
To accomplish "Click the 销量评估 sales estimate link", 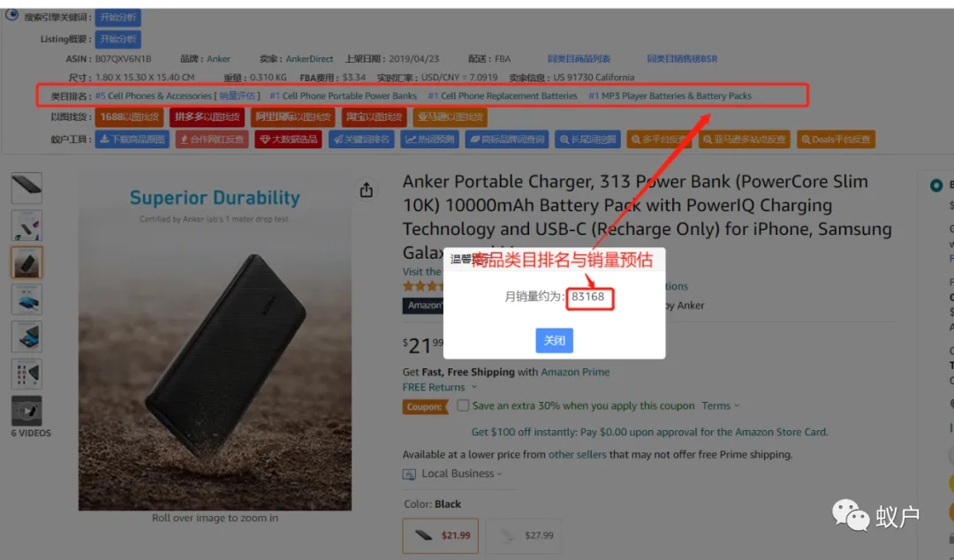I will pyautogui.click(x=238, y=95).
